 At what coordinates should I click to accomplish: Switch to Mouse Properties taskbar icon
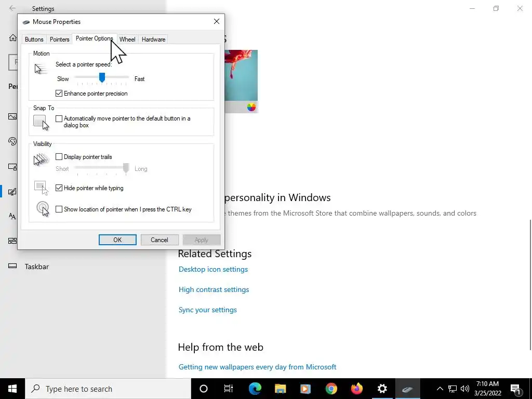[x=407, y=389]
